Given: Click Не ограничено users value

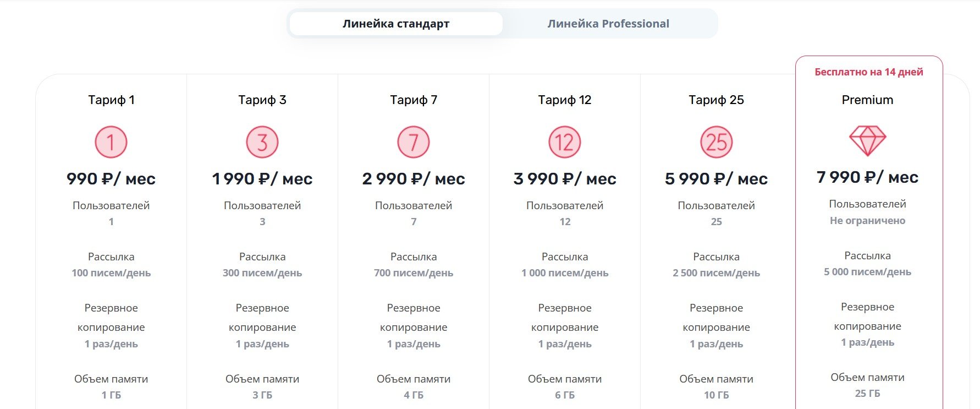Looking at the screenshot, I should (x=867, y=221).
